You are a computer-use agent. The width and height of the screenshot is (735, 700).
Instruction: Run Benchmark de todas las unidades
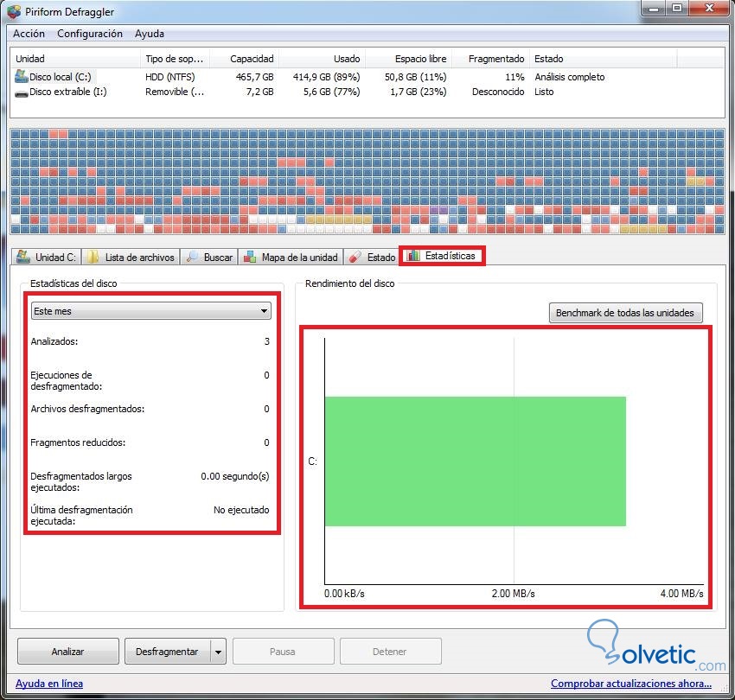pos(625,313)
